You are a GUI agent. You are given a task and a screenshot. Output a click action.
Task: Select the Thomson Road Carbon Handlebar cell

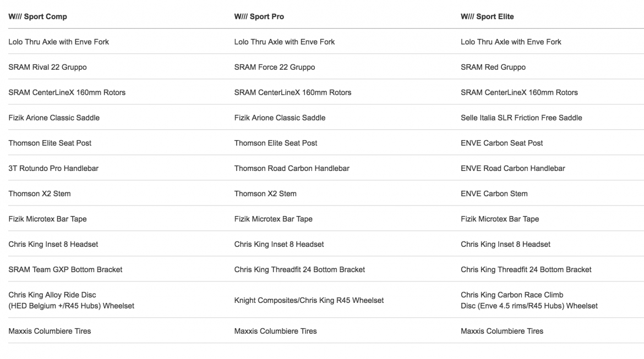292,168
